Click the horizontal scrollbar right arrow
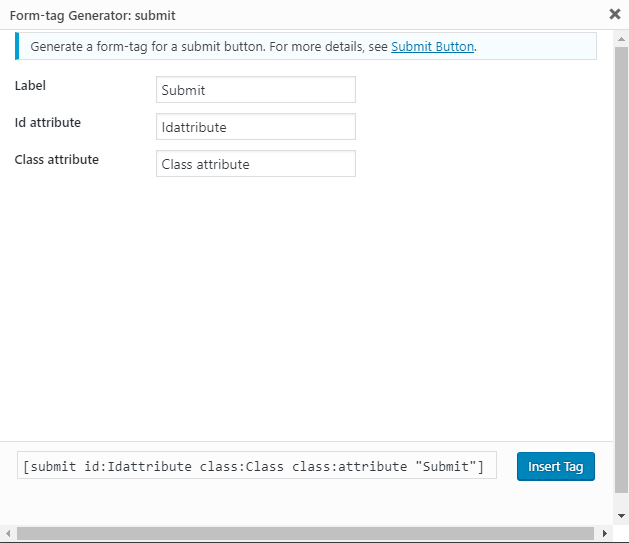Image resolution: width=629 pixels, height=543 pixels. coord(605,534)
